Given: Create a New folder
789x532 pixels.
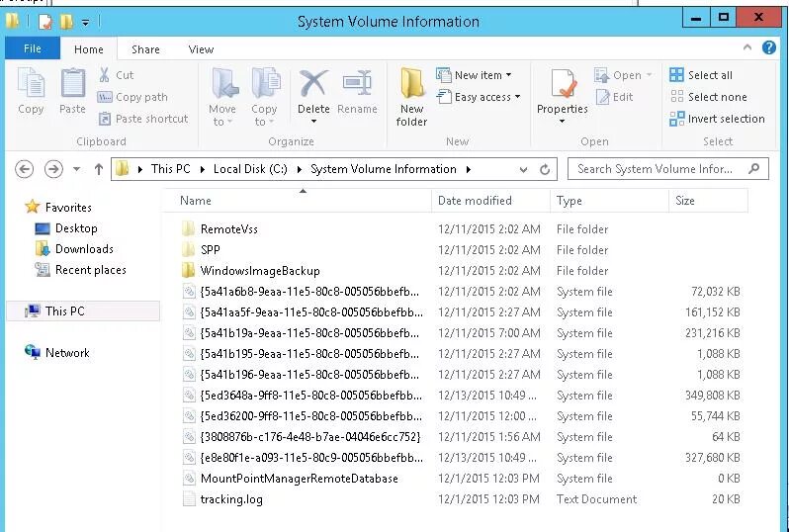Looking at the screenshot, I should click(x=411, y=97).
